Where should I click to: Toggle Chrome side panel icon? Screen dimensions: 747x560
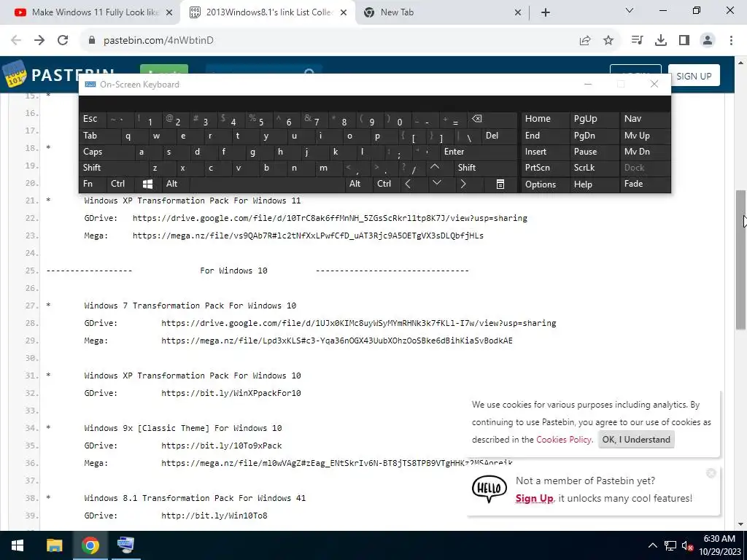[x=684, y=41]
